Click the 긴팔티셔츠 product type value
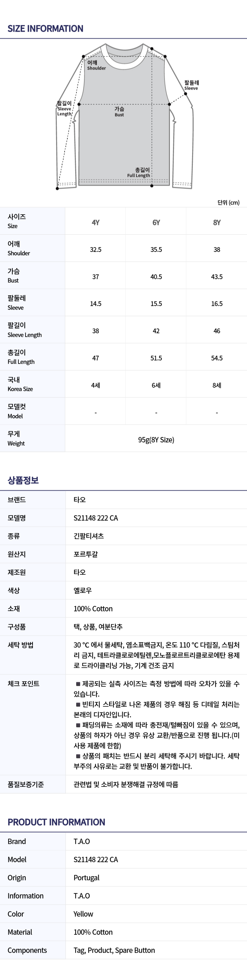 [89, 536]
